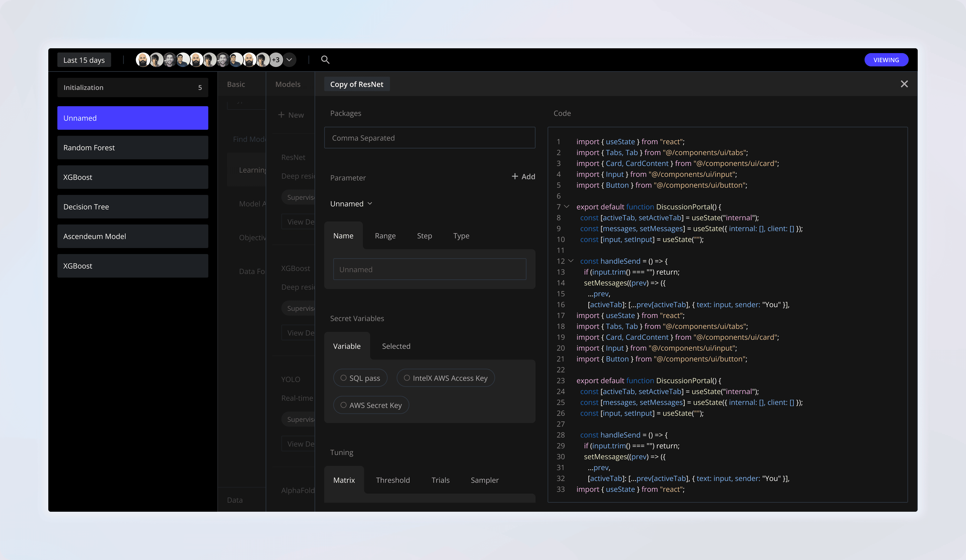Collapse code fold arrow at line 12

(x=571, y=261)
